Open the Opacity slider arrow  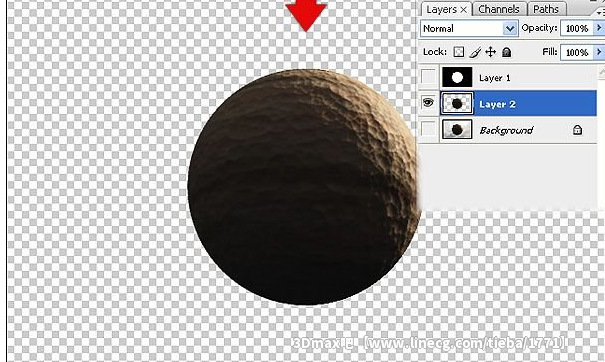[x=599, y=28]
